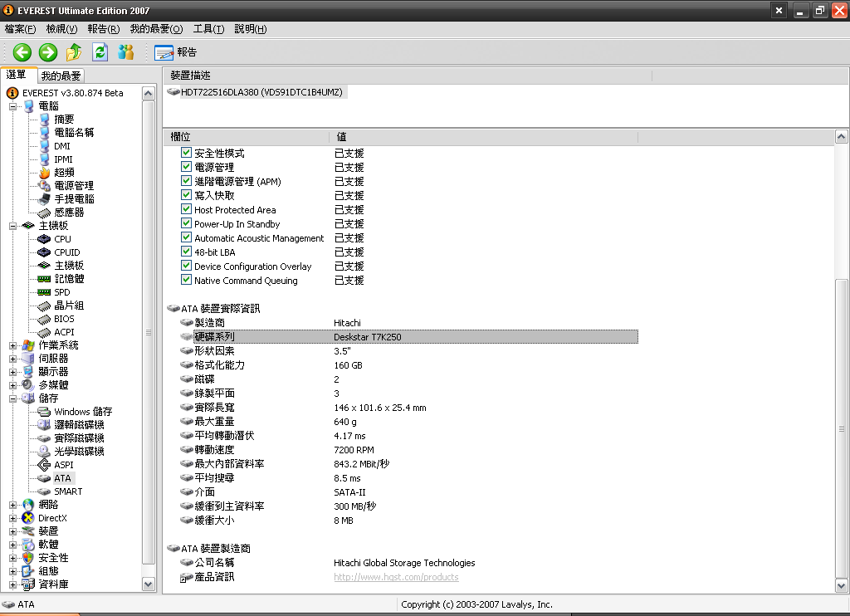Select the 電源管理 power icon in tree
The image size is (850, 616).
pos(44,185)
